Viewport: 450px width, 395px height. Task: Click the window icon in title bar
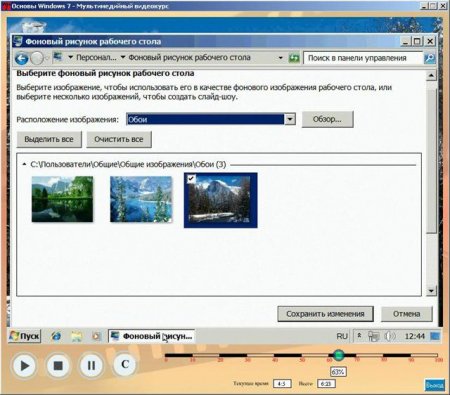tap(18, 41)
